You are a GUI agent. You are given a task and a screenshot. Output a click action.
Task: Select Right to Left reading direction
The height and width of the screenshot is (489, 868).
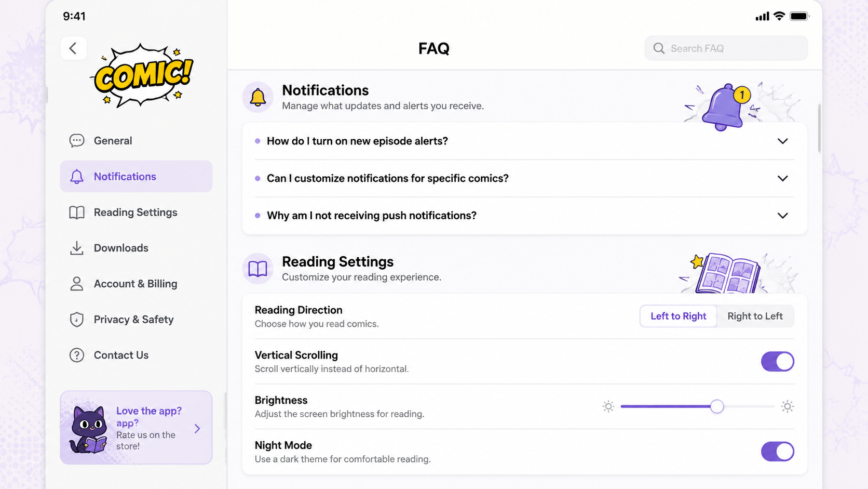click(755, 316)
